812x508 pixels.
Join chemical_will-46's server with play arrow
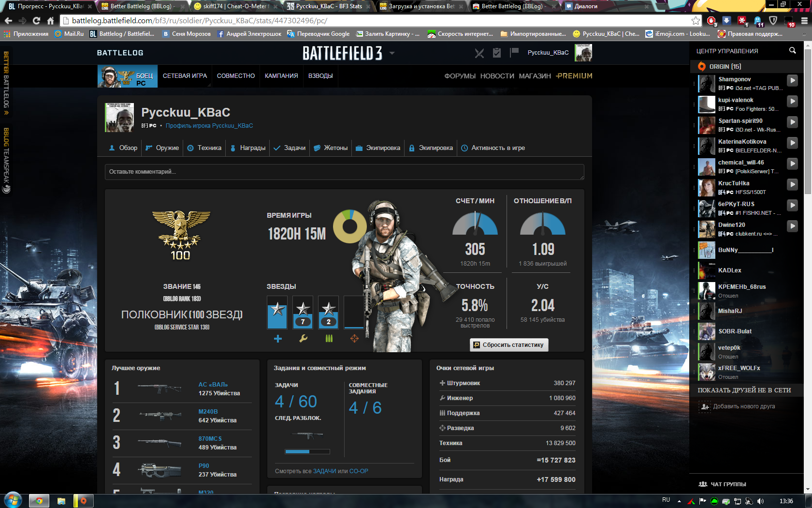(792, 164)
